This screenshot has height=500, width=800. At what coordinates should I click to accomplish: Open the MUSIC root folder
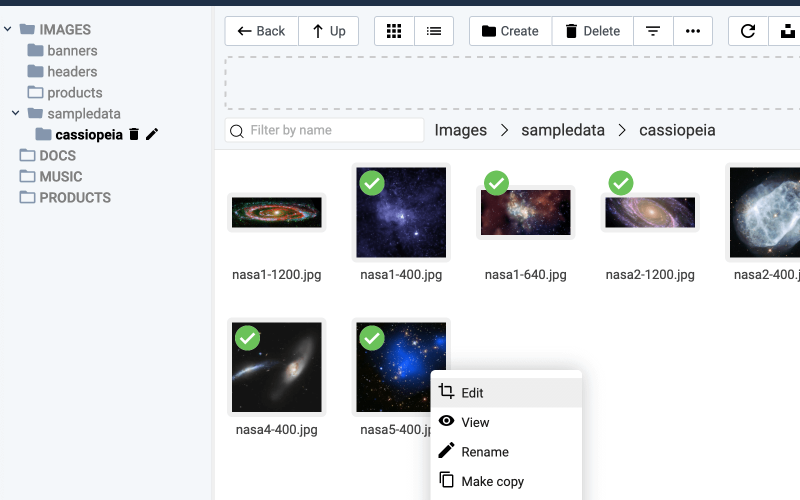(51, 176)
